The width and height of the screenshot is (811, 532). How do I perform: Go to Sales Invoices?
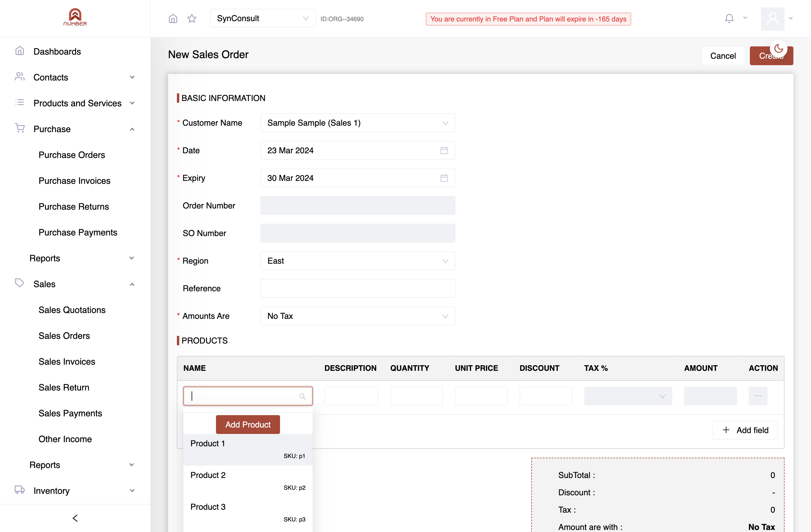tap(67, 361)
